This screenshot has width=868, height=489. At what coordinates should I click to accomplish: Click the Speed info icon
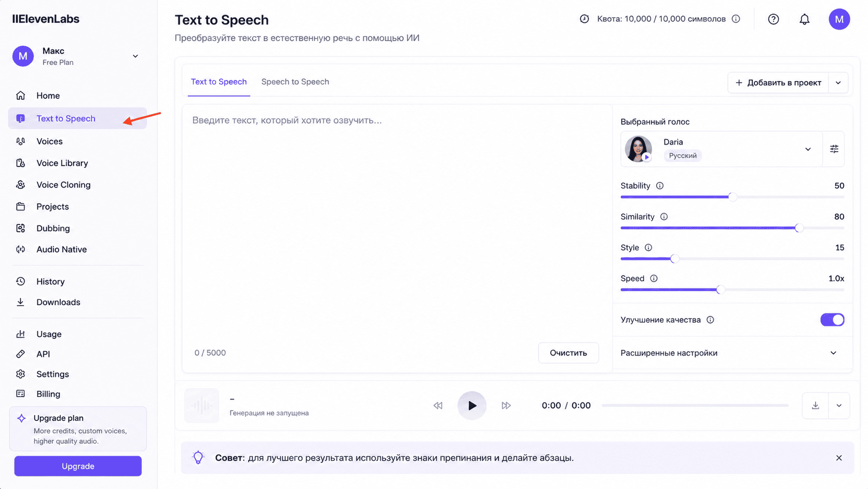654,279
